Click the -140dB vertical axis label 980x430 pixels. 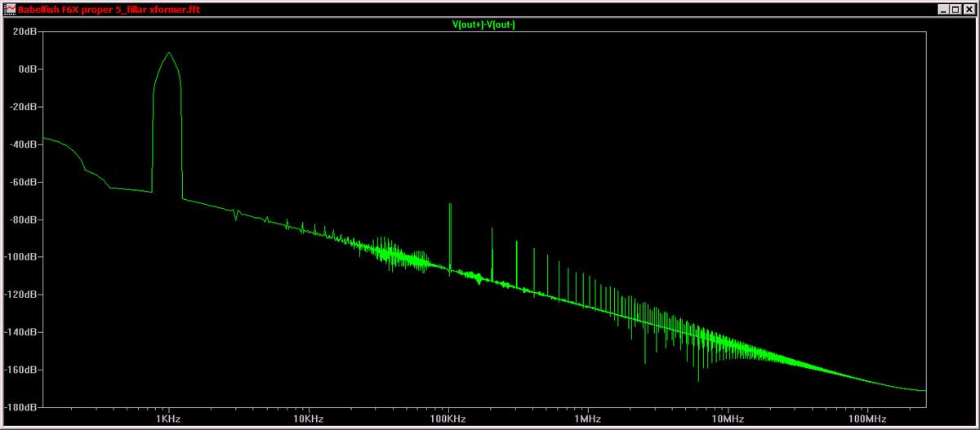coord(22,332)
